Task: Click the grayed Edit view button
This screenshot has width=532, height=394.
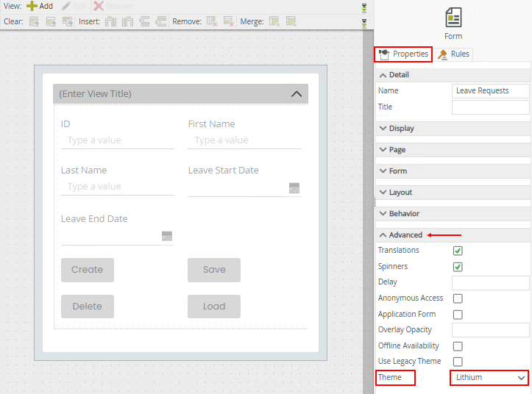Action: tap(74, 6)
